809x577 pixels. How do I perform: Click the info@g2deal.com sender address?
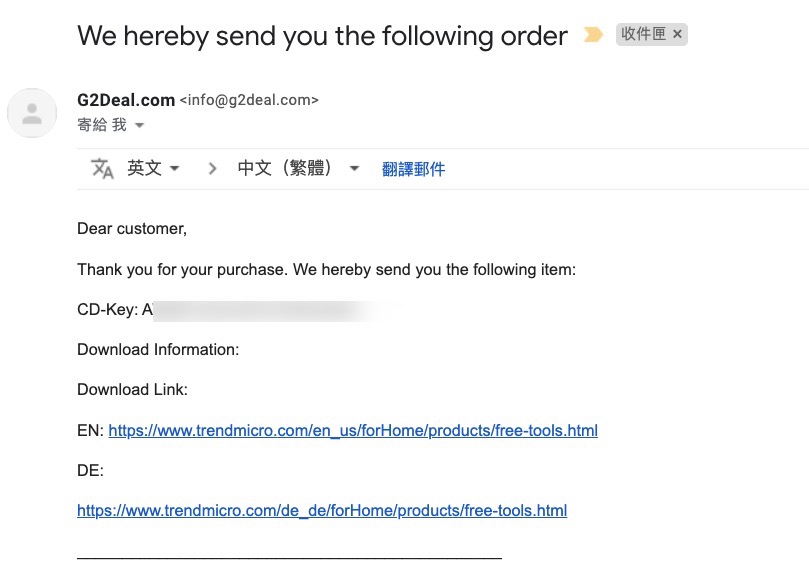(249, 100)
